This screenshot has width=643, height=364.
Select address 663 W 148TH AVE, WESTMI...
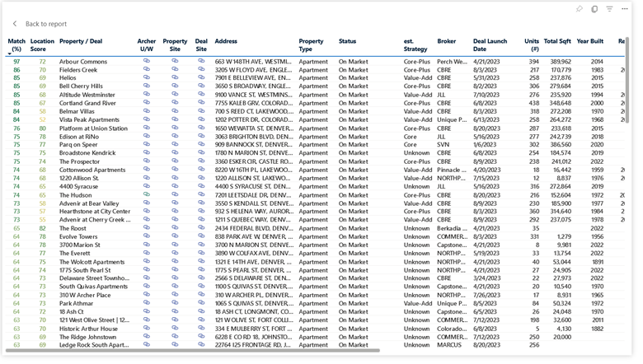[x=253, y=62]
